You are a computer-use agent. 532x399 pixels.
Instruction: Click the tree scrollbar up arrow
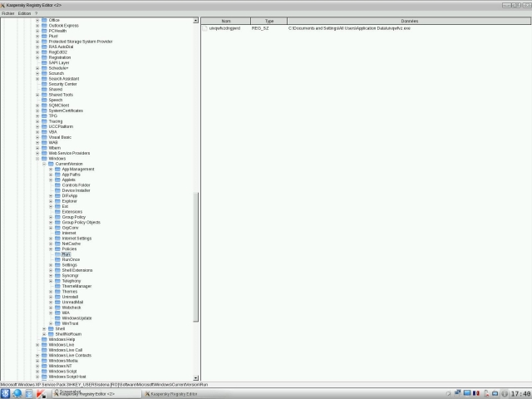pos(196,21)
